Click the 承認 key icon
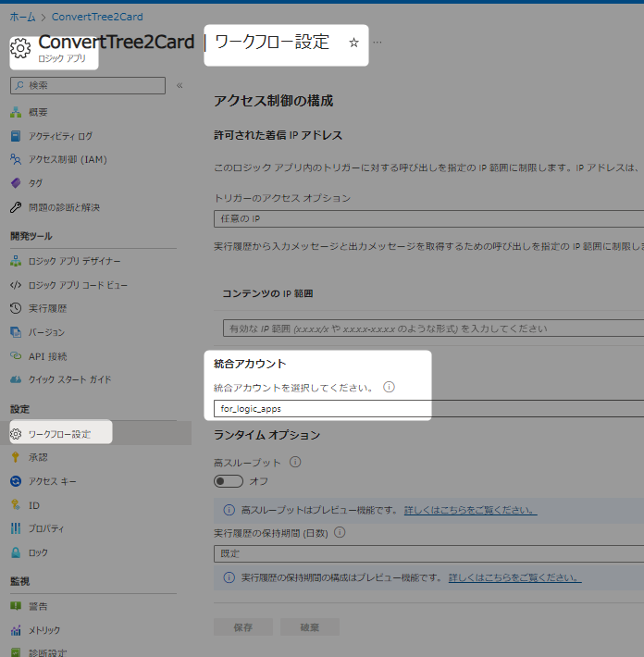 coord(16,457)
